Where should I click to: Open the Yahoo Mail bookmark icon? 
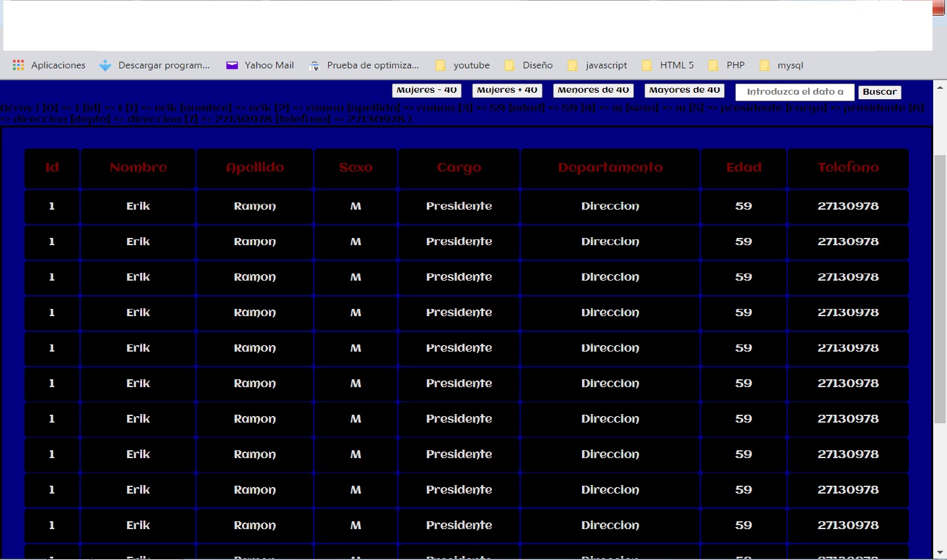click(x=232, y=65)
